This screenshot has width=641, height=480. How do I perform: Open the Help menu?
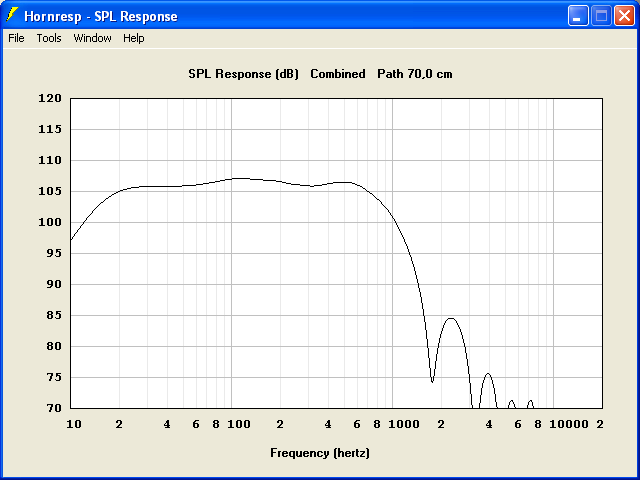pos(134,38)
